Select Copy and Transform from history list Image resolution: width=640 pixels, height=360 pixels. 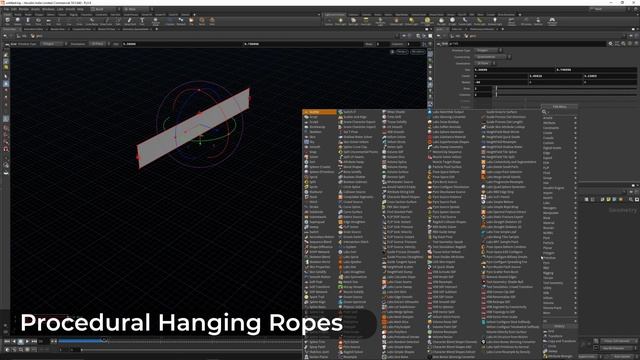pyautogui.click(x=560, y=341)
